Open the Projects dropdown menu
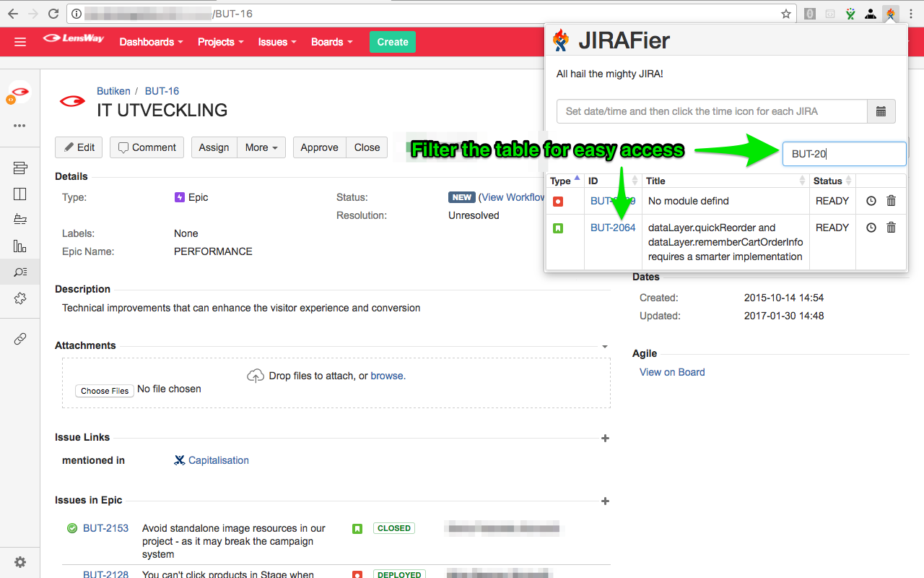Viewport: 924px width, 578px height. click(x=221, y=42)
